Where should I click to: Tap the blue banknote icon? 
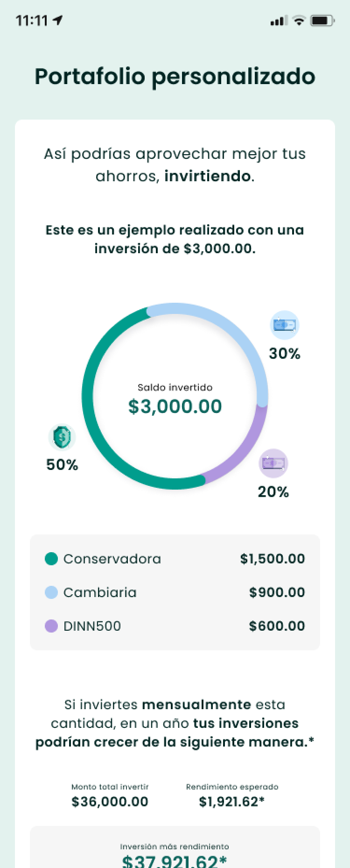[x=284, y=325]
